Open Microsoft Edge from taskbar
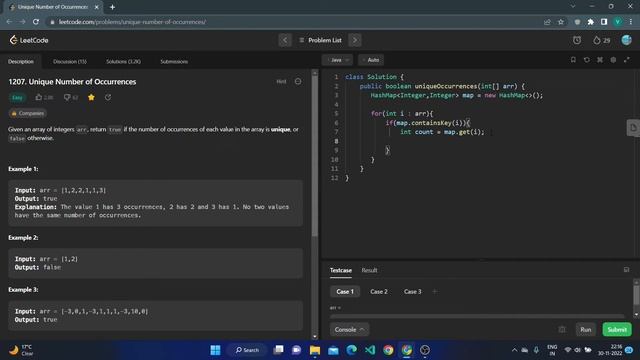This screenshot has height=360, width=640. [x=351, y=350]
